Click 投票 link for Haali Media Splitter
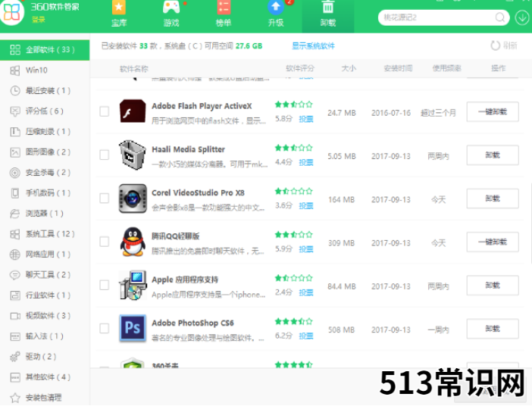 [306, 162]
